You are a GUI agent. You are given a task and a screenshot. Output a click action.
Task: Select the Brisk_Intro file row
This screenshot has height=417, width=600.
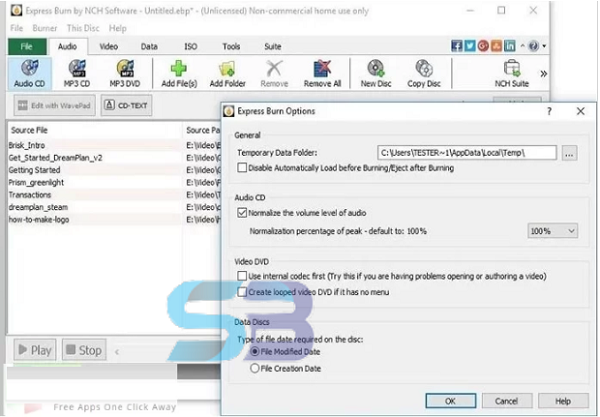[x=95, y=145]
